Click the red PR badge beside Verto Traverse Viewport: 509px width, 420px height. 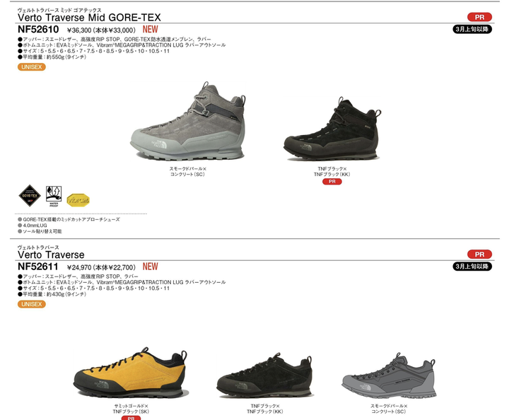pos(479,255)
